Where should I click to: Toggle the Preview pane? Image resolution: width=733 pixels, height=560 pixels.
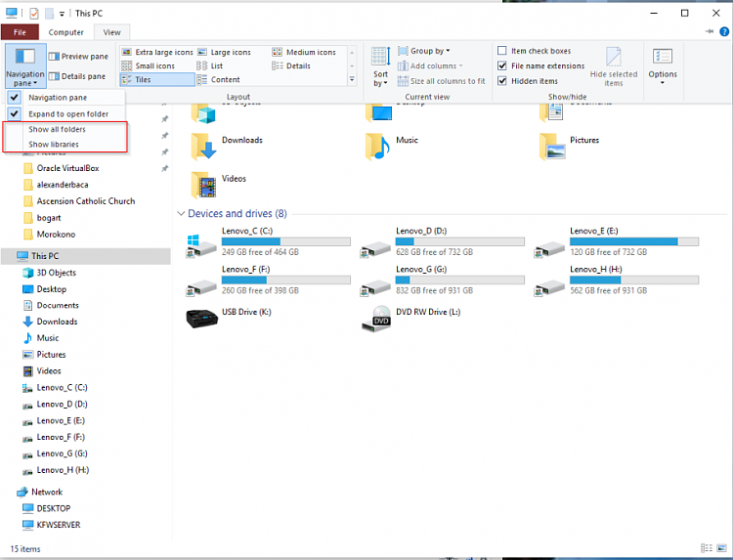[x=78, y=57]
